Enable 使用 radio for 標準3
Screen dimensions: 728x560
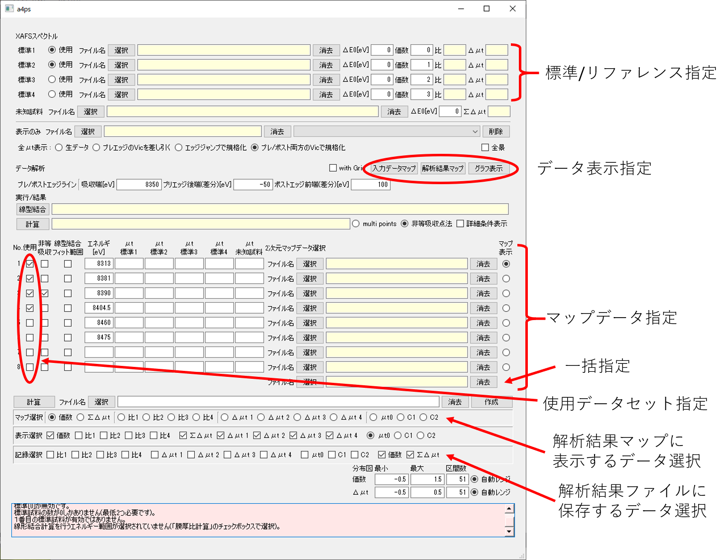click(x=52, y=79)
